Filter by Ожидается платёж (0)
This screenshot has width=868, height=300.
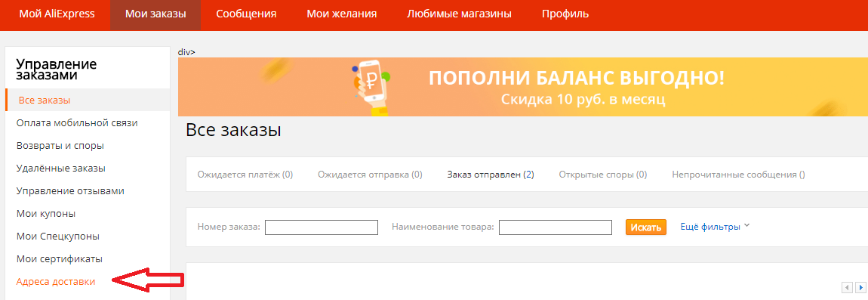click(245, 175)
